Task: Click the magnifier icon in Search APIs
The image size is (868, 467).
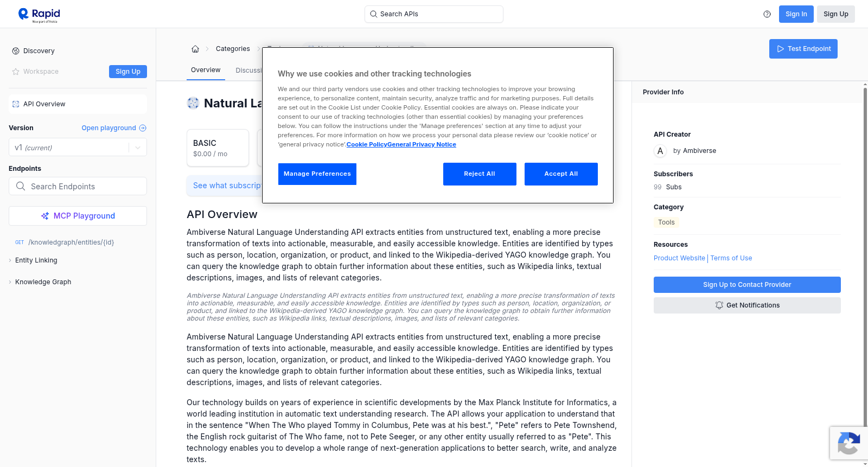Action: [x=373, y=14]
